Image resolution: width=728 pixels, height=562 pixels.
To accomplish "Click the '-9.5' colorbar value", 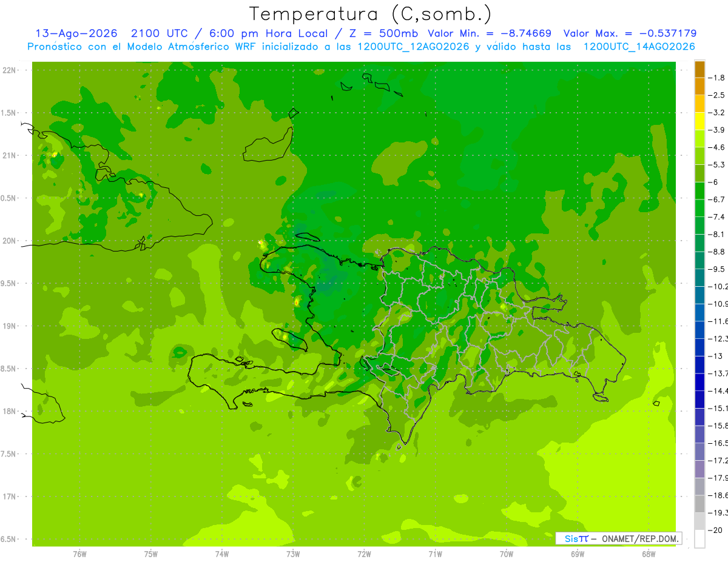I will point(717,269).
